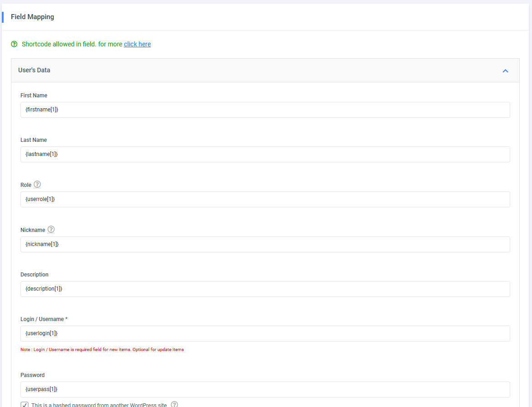The height and width of the screenshot is (407, 532).
Task: Click the Description input field
Action: point(265,289)
